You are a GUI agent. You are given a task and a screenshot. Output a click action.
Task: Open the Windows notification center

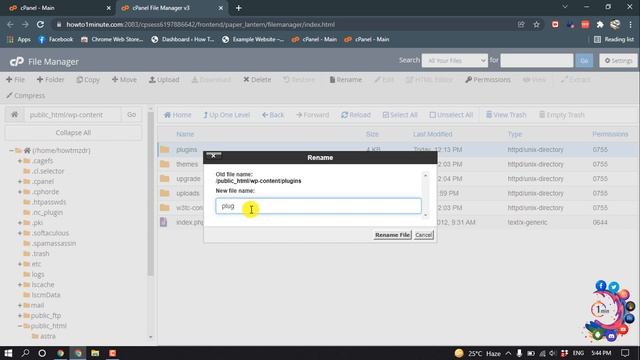click(625, 353)
